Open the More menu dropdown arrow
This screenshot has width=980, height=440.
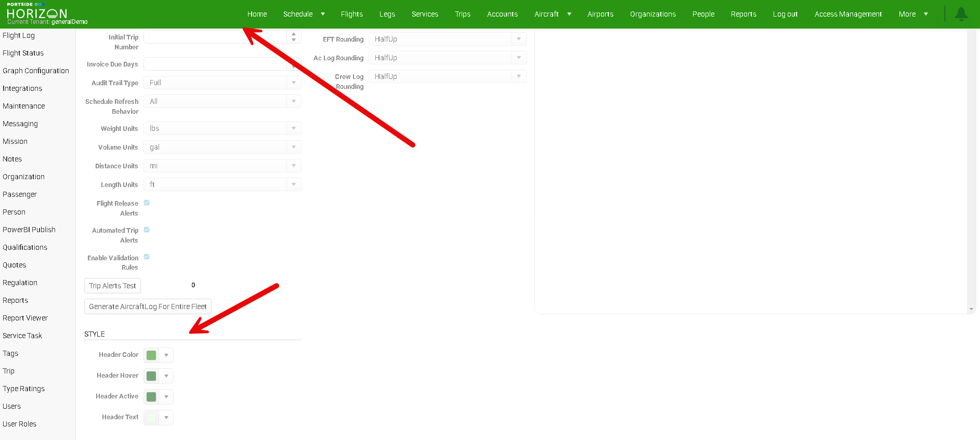pyautogui.click(x=926, y=14)
